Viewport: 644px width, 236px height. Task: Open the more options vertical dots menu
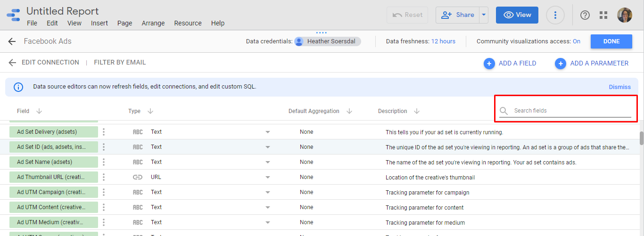pos(555,15)
